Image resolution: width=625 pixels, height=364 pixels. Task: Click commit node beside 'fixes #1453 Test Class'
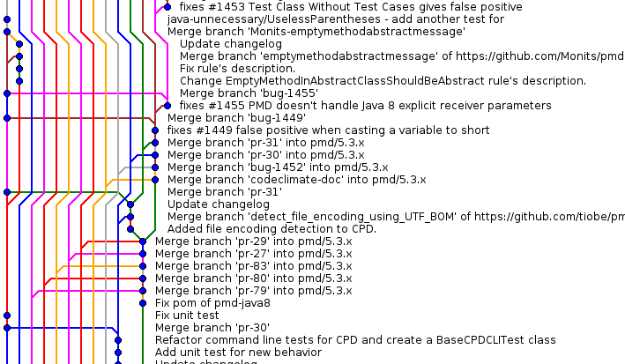pos(167,6)
